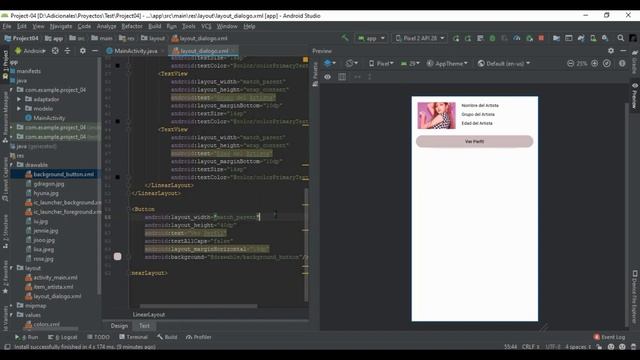Open the Analyze menu

coord(107,26)
